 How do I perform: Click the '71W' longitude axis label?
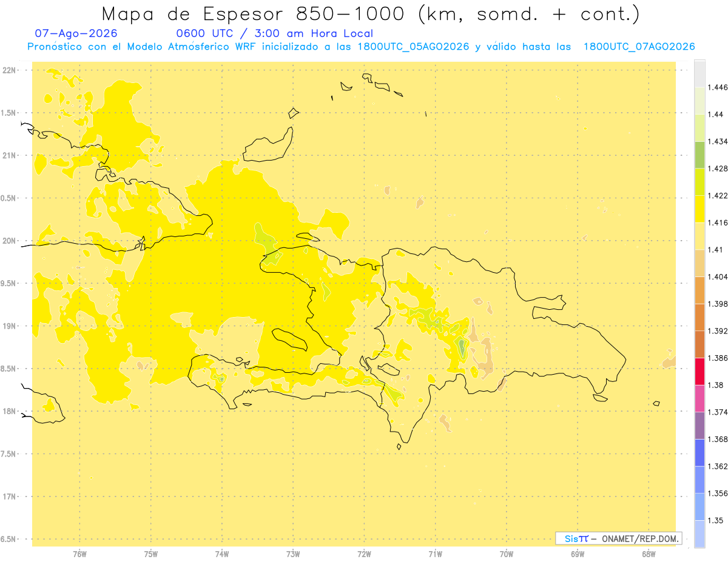[435, 554]
